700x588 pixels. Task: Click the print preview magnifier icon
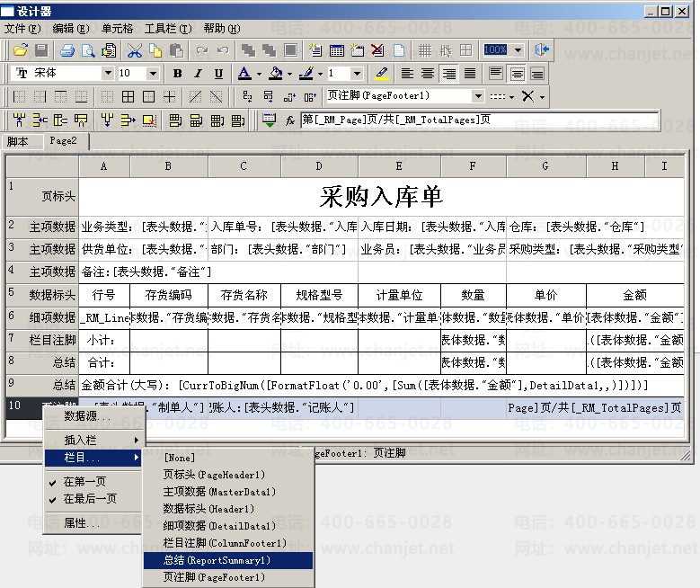pyautogui.click(x=88, y=50)
